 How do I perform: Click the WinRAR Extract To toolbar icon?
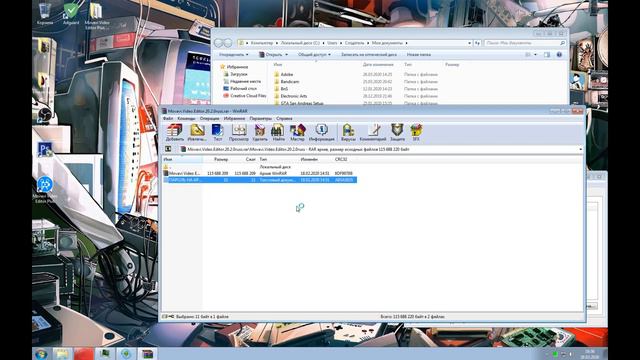pyautogui.click(x=197, y=133)
